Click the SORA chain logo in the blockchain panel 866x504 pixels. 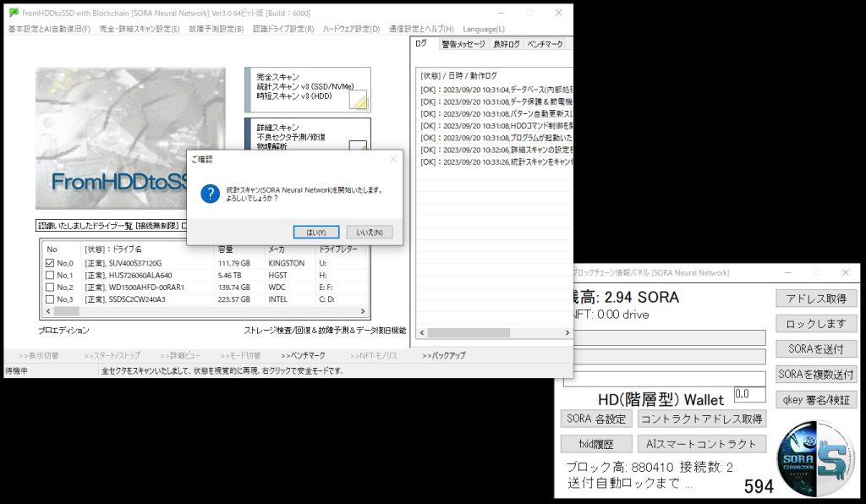815,458
